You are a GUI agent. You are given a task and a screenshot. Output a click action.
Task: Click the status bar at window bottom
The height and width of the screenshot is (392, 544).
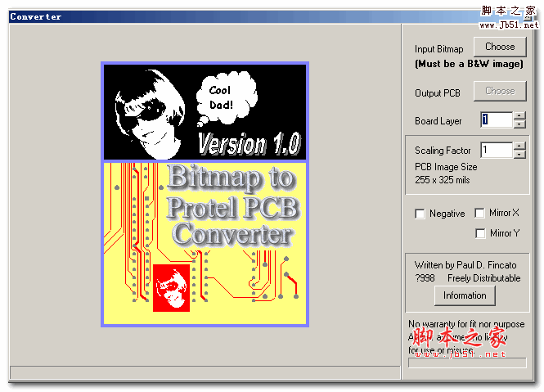pos(205,372)
